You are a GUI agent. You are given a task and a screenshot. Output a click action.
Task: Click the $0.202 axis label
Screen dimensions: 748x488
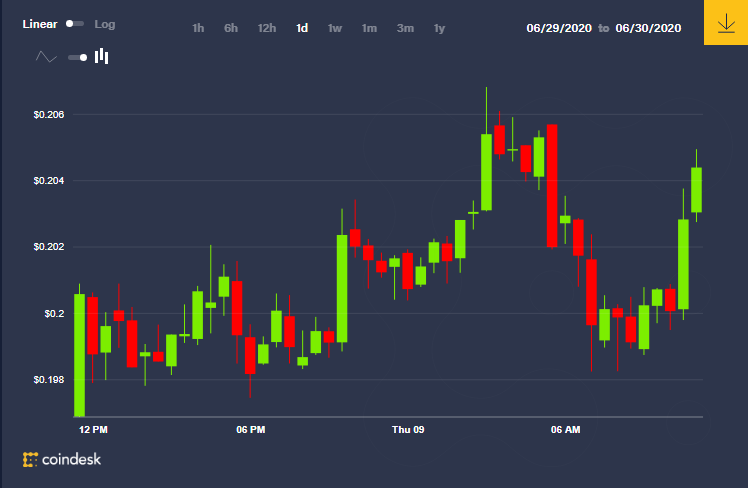[x=49, y=247]
